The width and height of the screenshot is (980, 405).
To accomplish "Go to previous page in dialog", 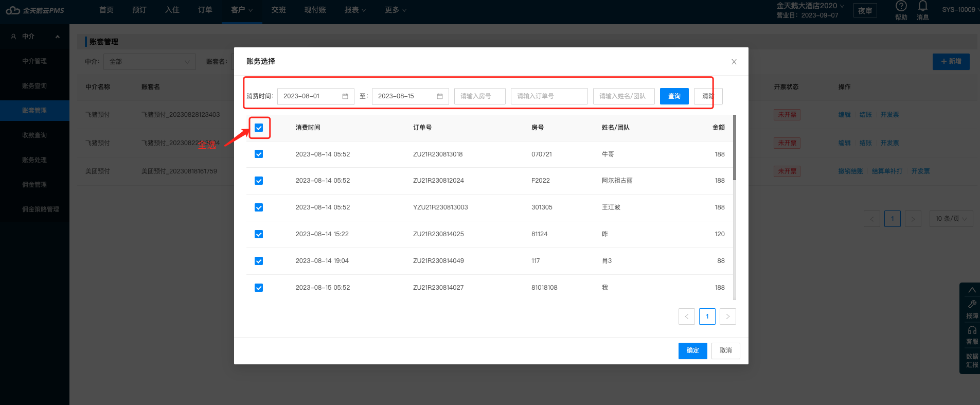I will 687,316.
